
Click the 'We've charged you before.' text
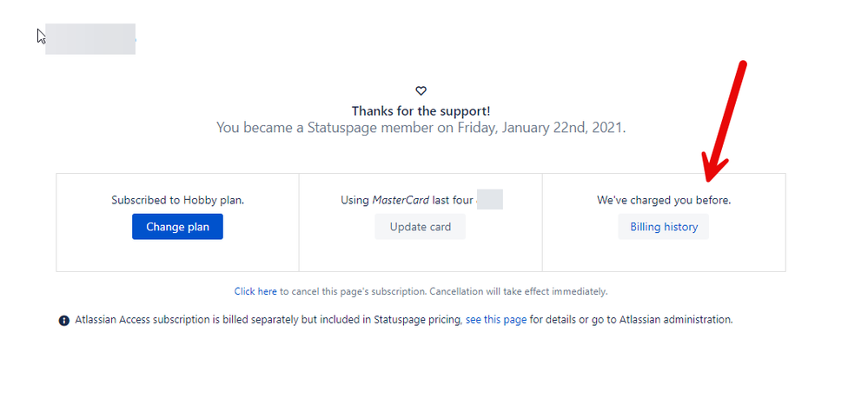click(664, 200)
